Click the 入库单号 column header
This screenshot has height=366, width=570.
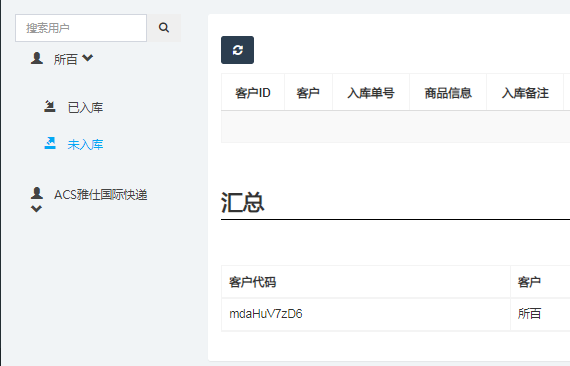(x=371, y=93)
